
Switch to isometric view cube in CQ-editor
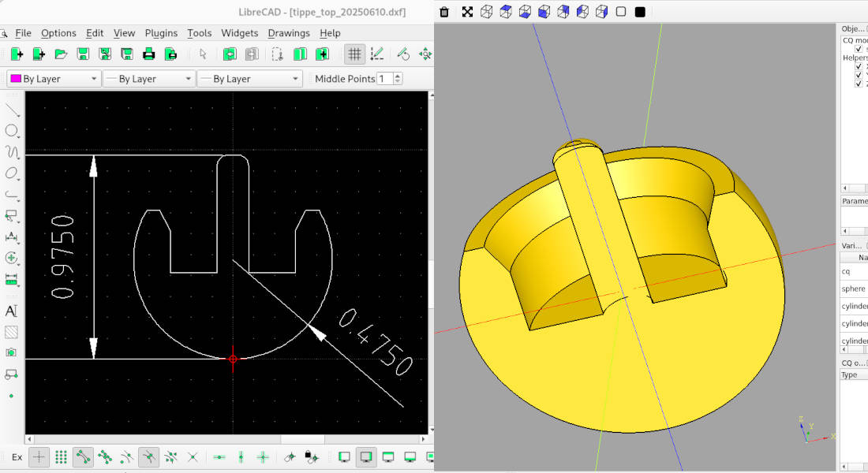487,12
